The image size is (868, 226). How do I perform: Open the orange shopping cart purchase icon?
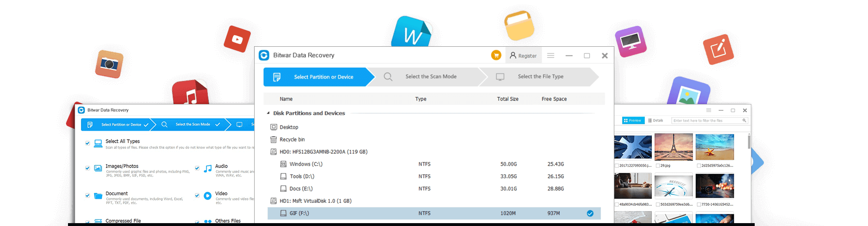496,55
